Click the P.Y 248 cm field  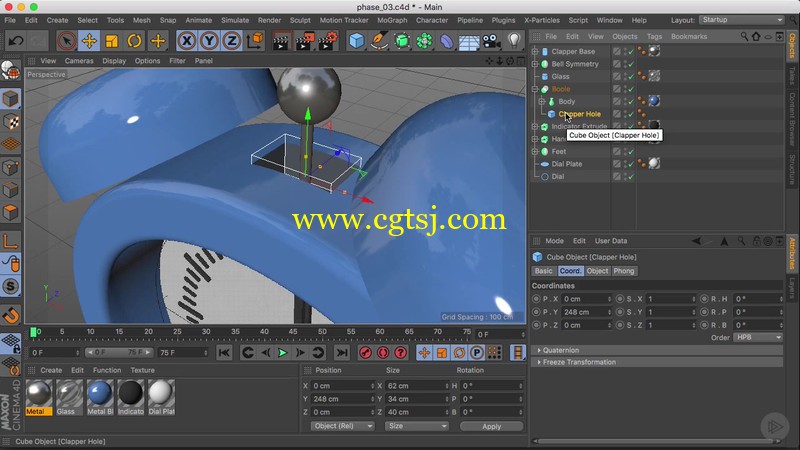[586, 312]
